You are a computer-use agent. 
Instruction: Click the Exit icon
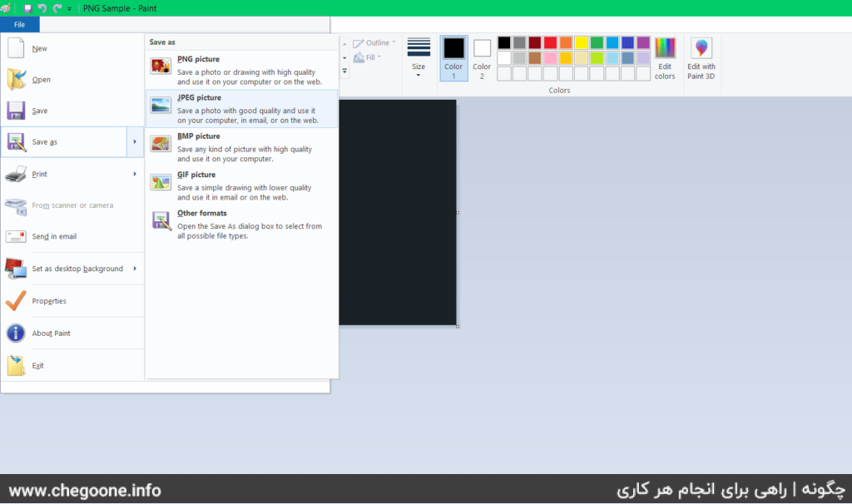pos(16,365)
